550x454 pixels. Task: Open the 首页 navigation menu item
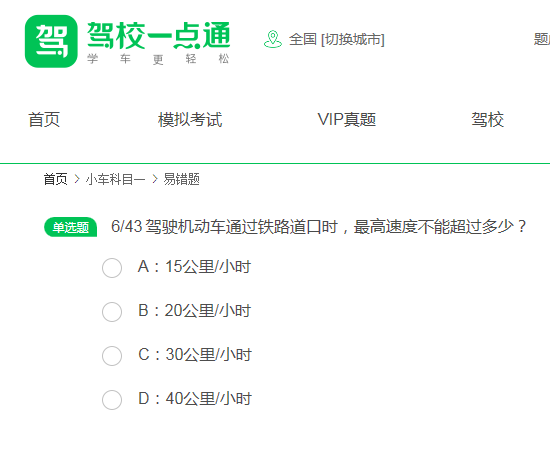pos(44,120)
